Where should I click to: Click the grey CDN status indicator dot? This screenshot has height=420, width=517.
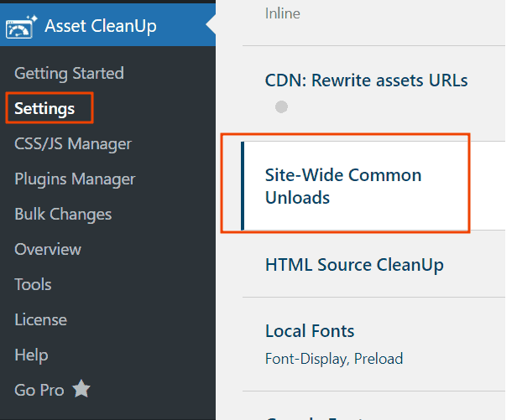pos(281,106)
